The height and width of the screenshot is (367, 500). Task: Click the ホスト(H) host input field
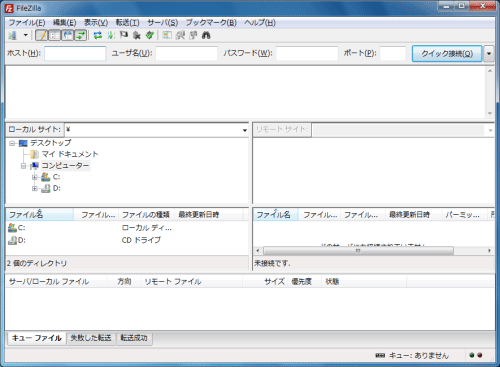pyautogui.click(x=75, y=53)
